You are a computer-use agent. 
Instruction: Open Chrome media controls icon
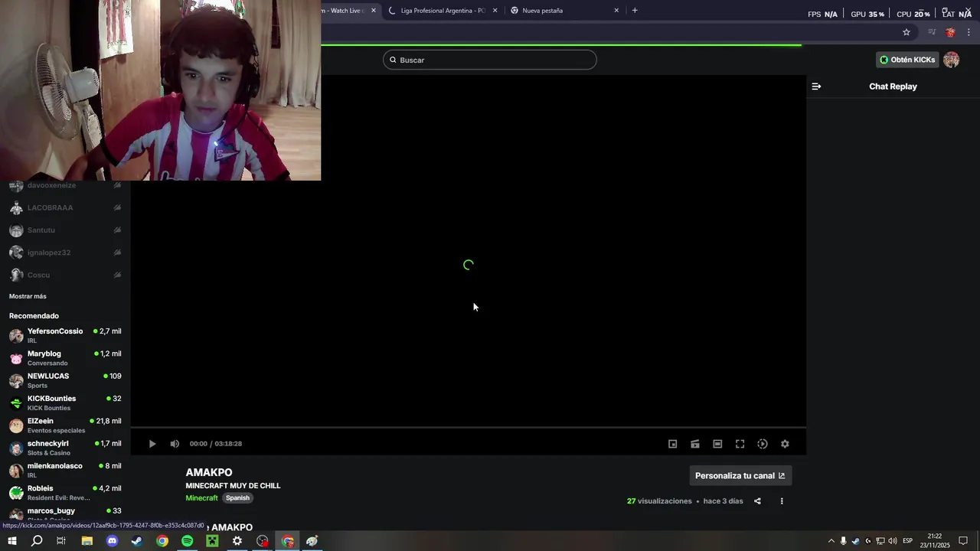point(932,32)
